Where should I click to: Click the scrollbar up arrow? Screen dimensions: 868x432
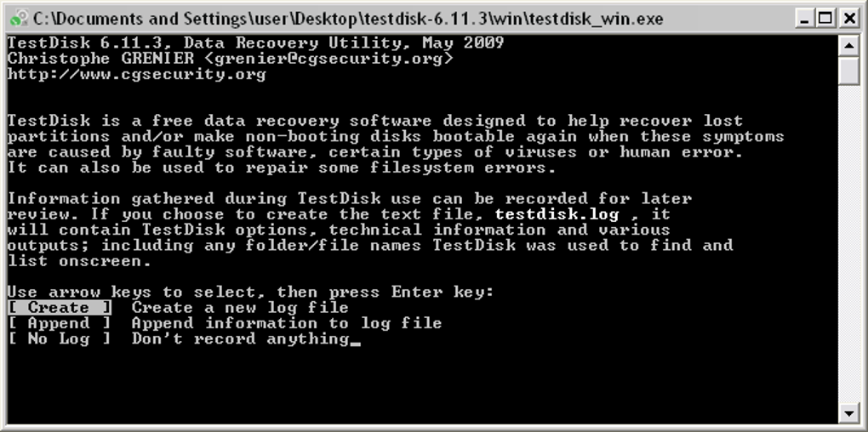point(848,45)
